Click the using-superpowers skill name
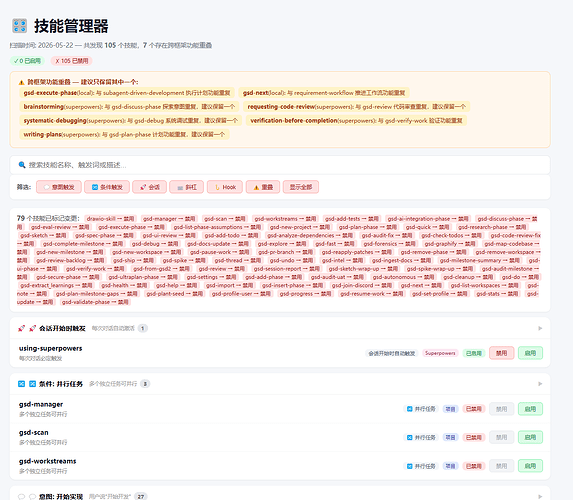This screenshot has height=500, width=573. coord(50,348)
